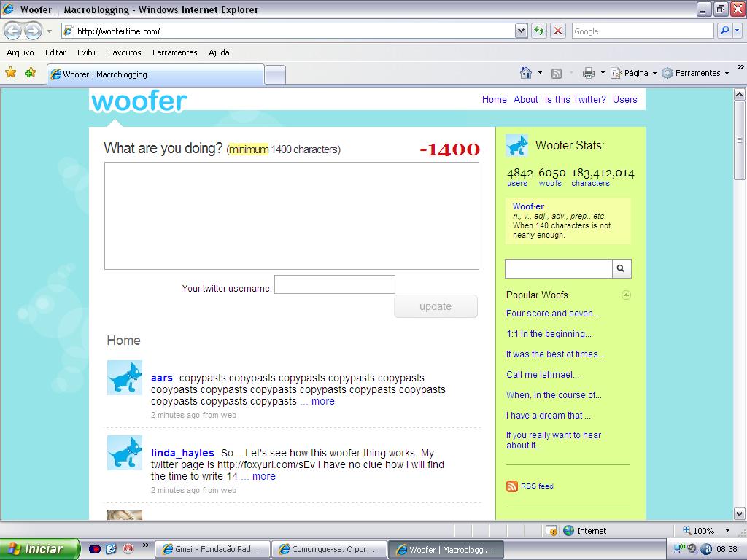
Task: Open 'Call me Ishmael...' woof
Action: coord(543,375)
